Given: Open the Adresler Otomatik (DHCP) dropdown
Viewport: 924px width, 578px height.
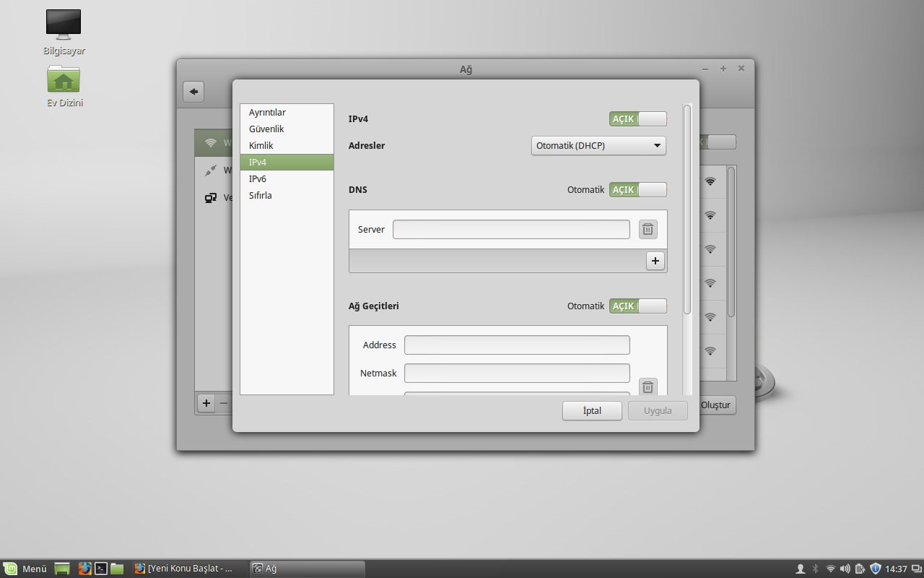Looking at the screenshot, I should pyautogui.click(x=598, y=145).
